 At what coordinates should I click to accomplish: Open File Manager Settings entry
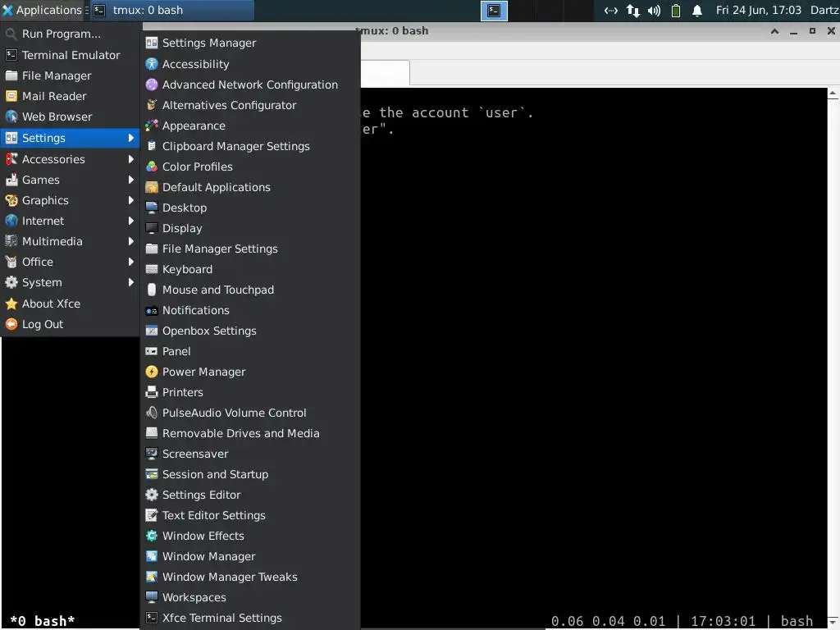(x=250, y=249)
